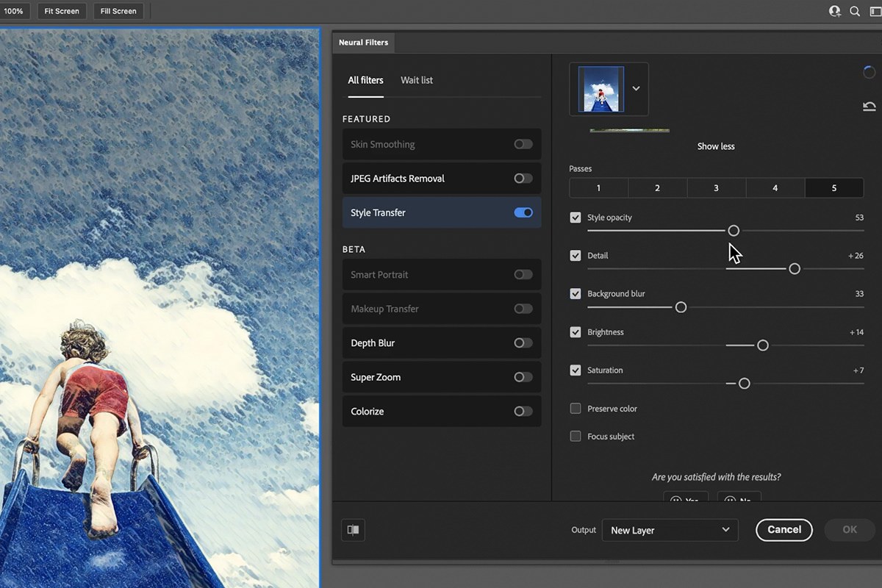882x588 pixels.
Task: Open the workspace switcher icon
Action: pos(875,11)
